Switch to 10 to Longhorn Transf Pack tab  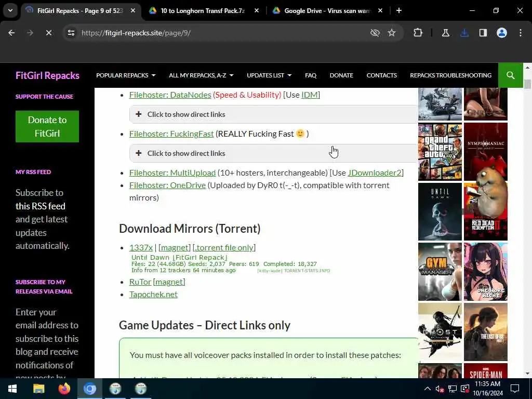202,10
